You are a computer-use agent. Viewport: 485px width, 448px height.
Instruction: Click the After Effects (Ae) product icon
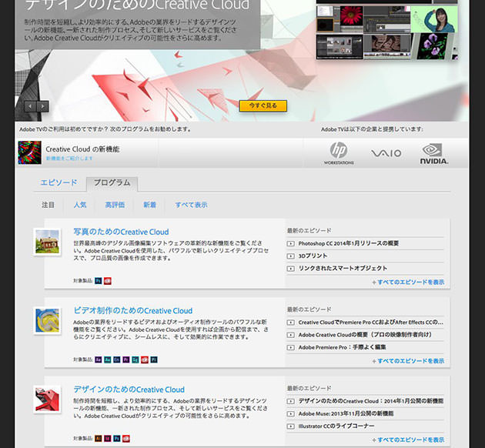click(x=98, y=359)
